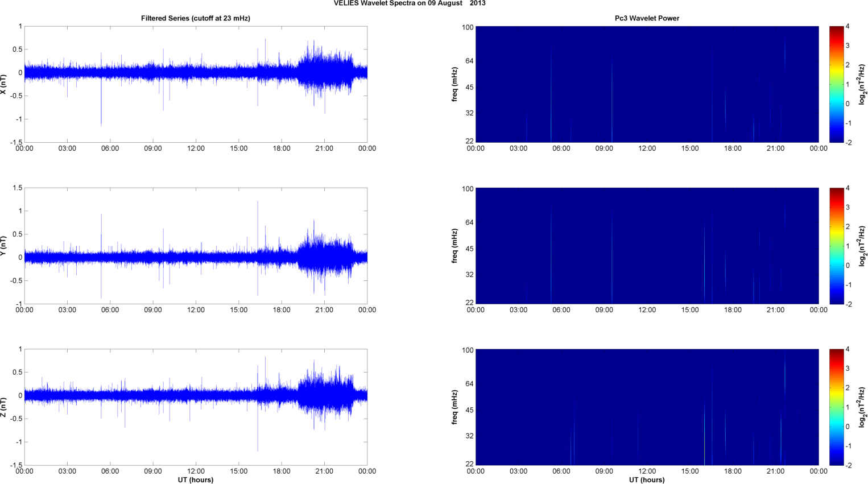Click the 12:00 tick under X time series

point(196,148)
